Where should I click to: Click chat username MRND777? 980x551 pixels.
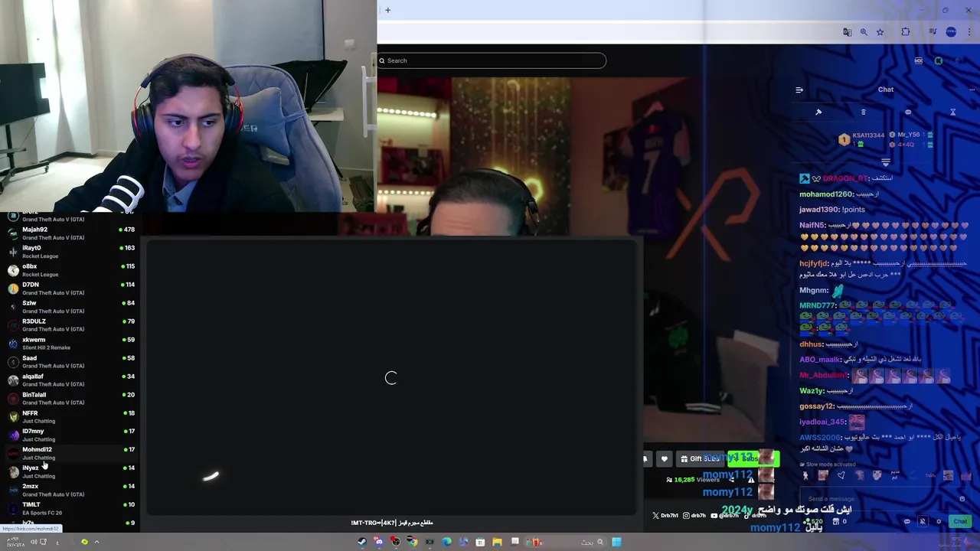pos(818,305)
